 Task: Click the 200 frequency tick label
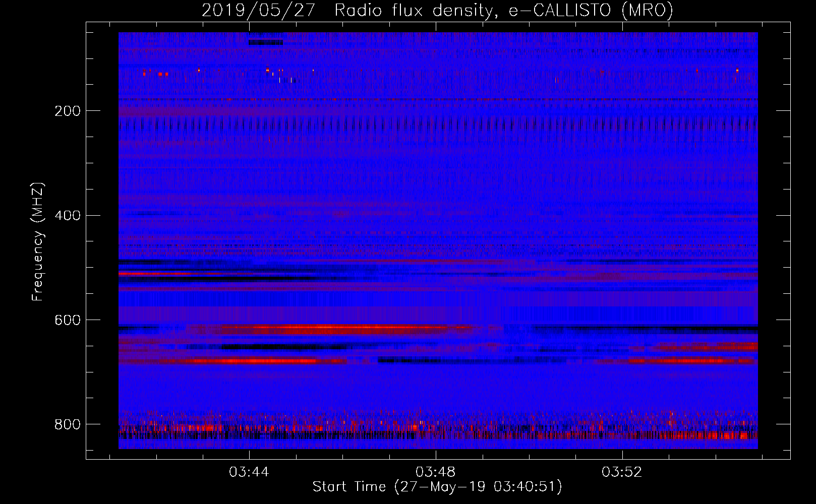tap(67, 111)
